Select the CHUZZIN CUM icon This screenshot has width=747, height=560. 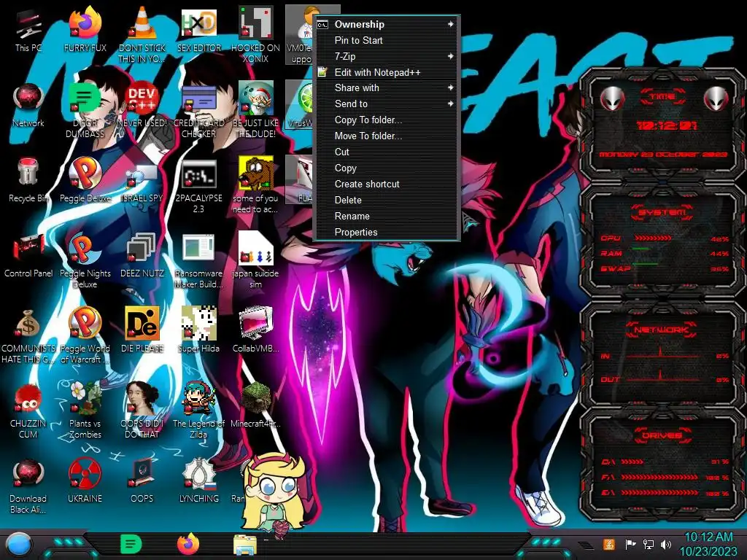click(28, 411)
